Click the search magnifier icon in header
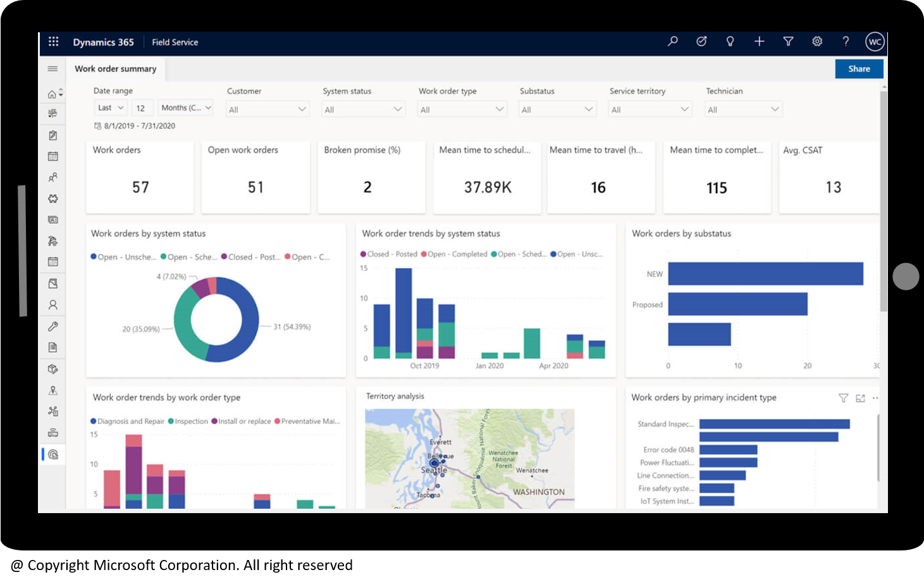Viewport: 924px width, 584px height. coord(672,41)
